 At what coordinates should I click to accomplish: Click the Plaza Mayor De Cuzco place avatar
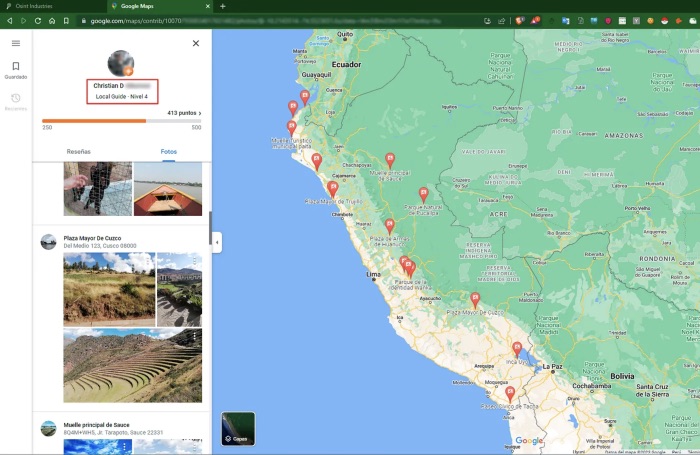click(x=48, y=242)
